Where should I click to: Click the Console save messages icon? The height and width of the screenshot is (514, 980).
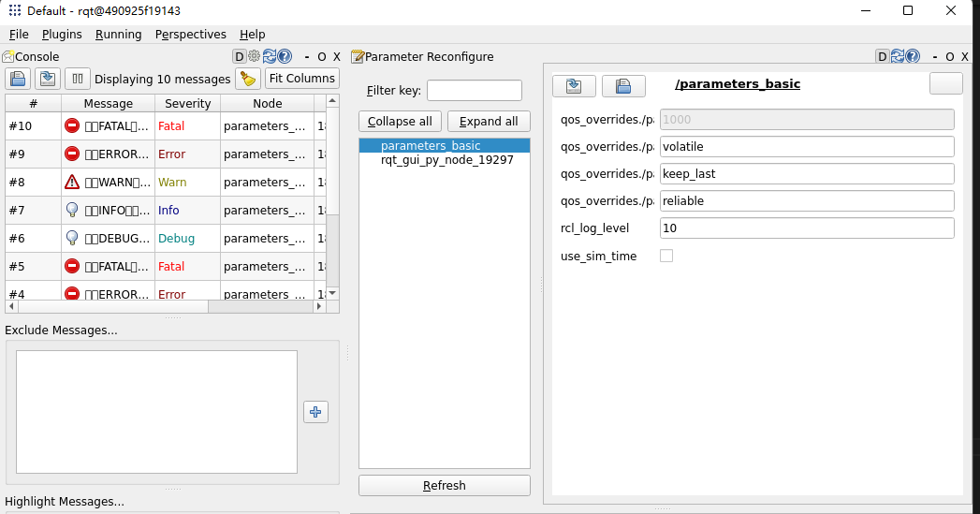pyautogui.click(x=48, y=80)
